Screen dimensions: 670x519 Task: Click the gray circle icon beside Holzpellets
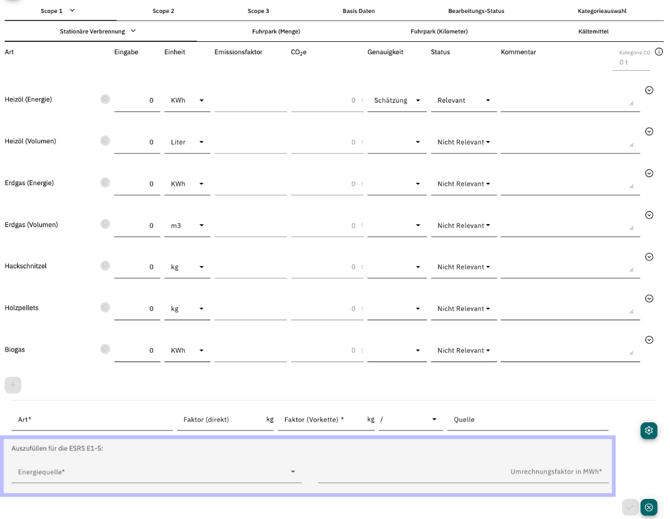(105, 308)
